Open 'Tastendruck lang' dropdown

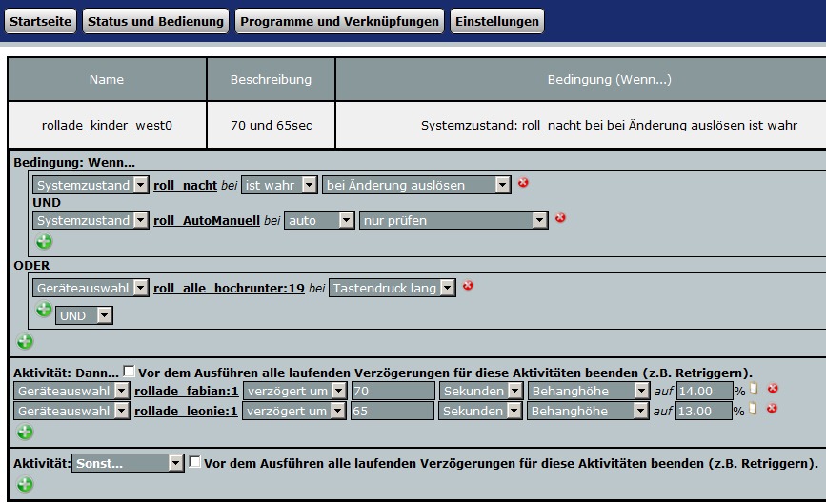[392, 288]
